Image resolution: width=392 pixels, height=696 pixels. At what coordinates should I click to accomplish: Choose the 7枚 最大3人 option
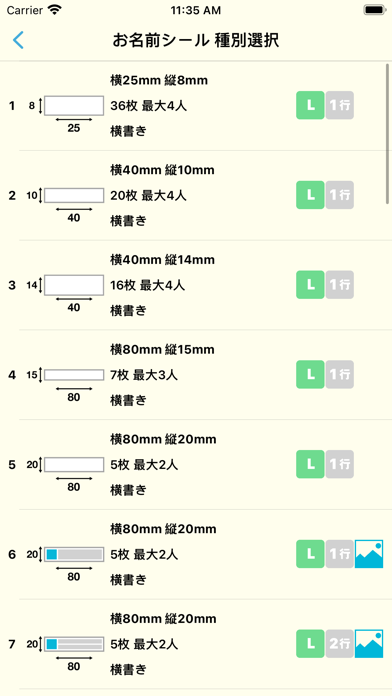click(144, 375)
